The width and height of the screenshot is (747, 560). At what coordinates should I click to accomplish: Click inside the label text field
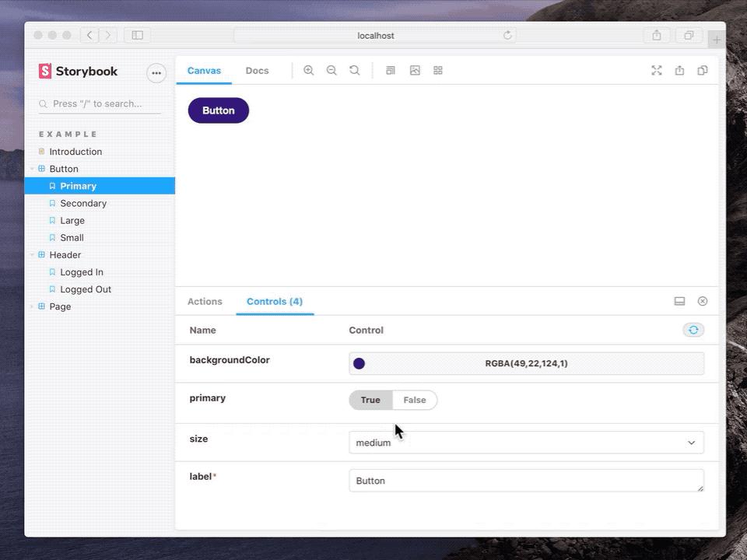[526, 480]
